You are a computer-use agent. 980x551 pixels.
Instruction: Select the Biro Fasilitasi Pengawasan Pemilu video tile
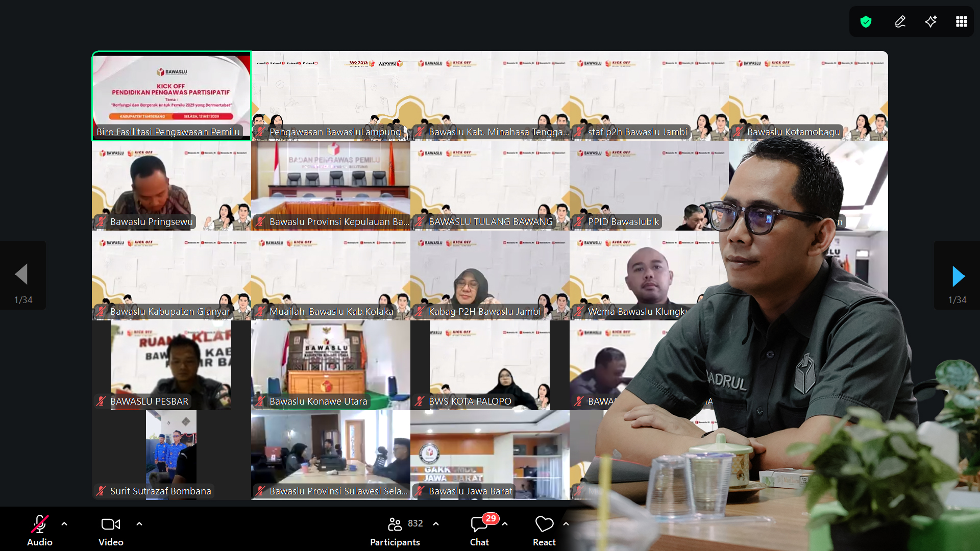click(x=171, y=96)
